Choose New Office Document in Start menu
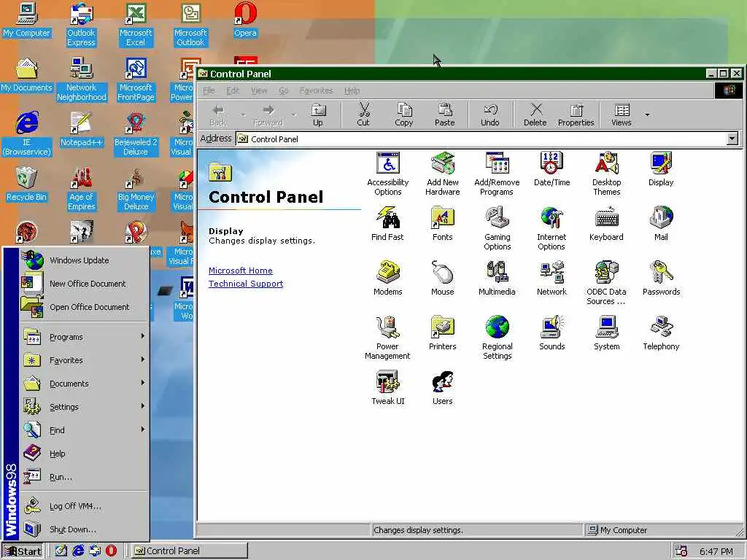The image size is (747, 560). pos(84,284)
